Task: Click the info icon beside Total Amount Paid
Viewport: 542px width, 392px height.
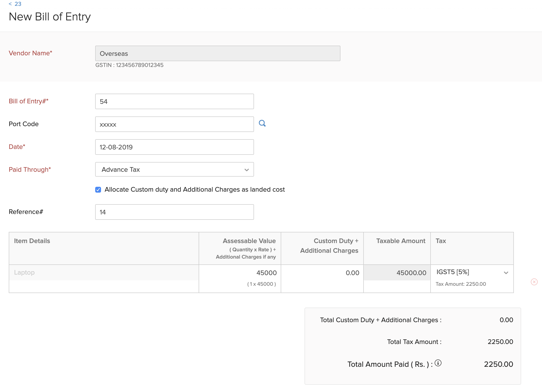Action: [x=438, y=363]
